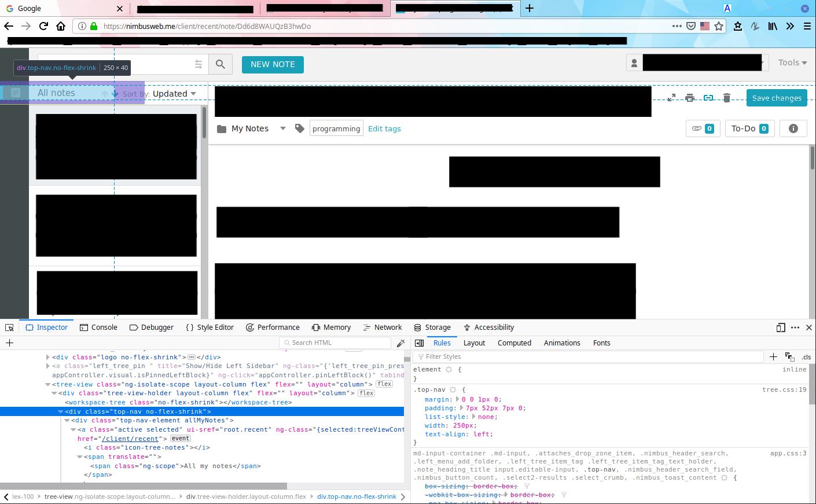Open attachments counter with paperclip icon

[703, 128]
